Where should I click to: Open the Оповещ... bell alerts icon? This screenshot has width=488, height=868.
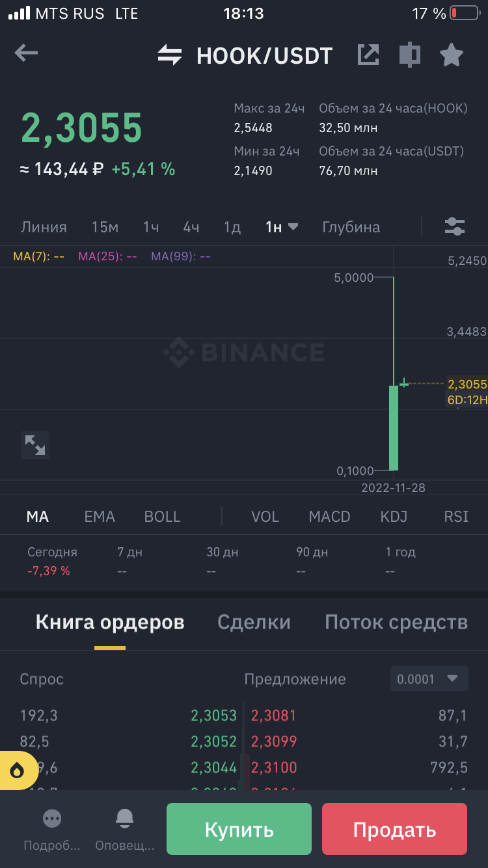[x=124, y=828]
